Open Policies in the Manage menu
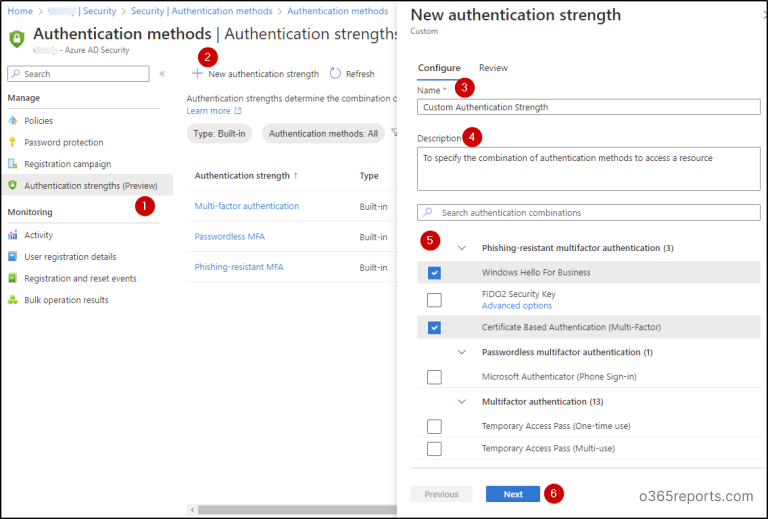Image resolution: width=768 pixels, height=519 pixels. pyautogui.click(x=39, y=120)
